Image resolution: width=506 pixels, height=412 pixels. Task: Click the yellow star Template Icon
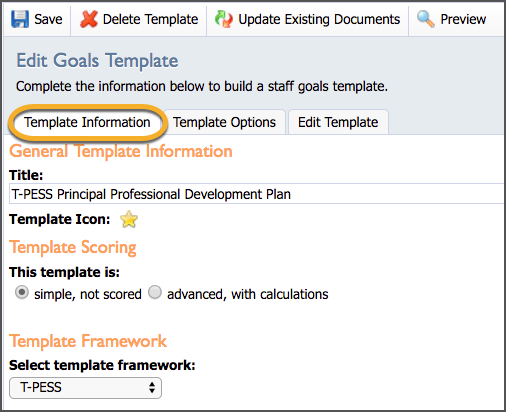coord(129,219)
